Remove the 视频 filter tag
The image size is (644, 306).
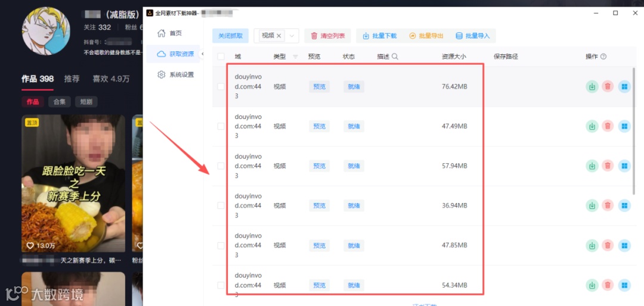279,36
